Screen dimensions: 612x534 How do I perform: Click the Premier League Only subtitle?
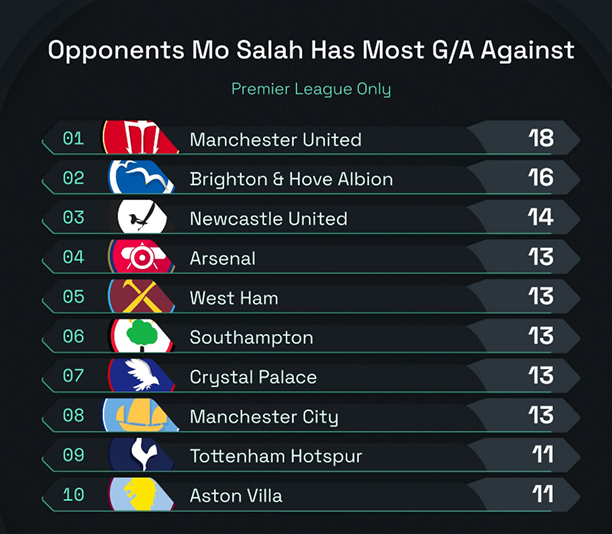click(311, 89)
